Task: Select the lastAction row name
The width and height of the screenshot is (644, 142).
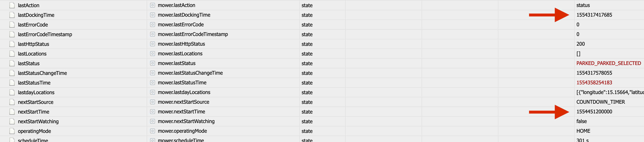Action: (28, 5)
